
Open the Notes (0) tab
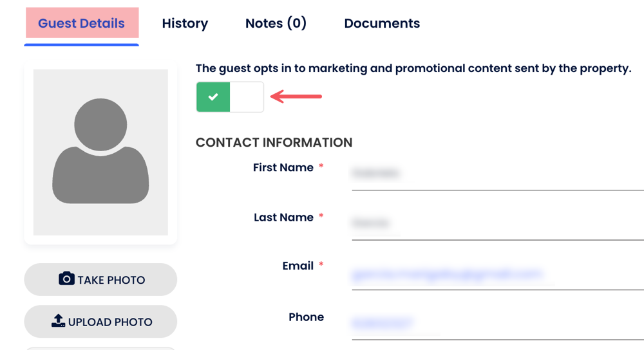(x=276, y=24)
